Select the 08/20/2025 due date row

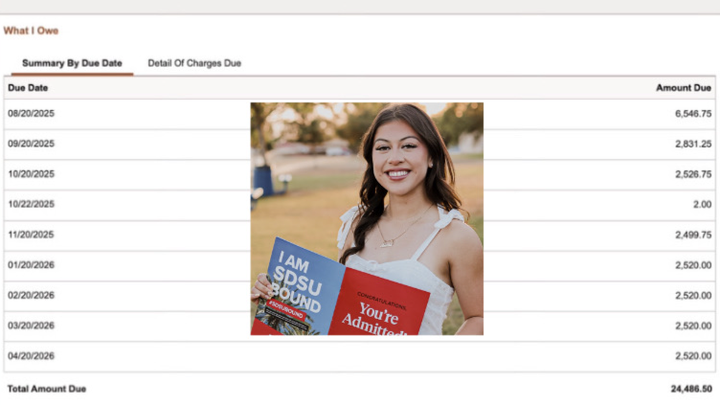click(x=31, y=114)
